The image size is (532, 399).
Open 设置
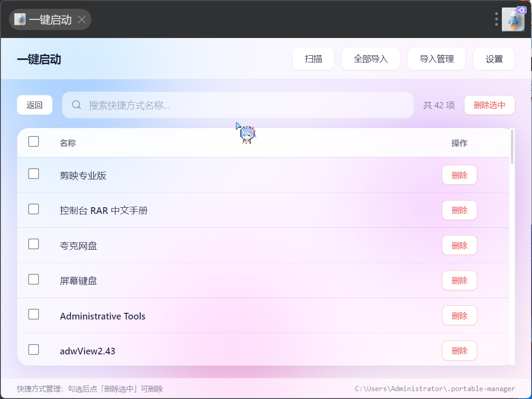[494, 59]
